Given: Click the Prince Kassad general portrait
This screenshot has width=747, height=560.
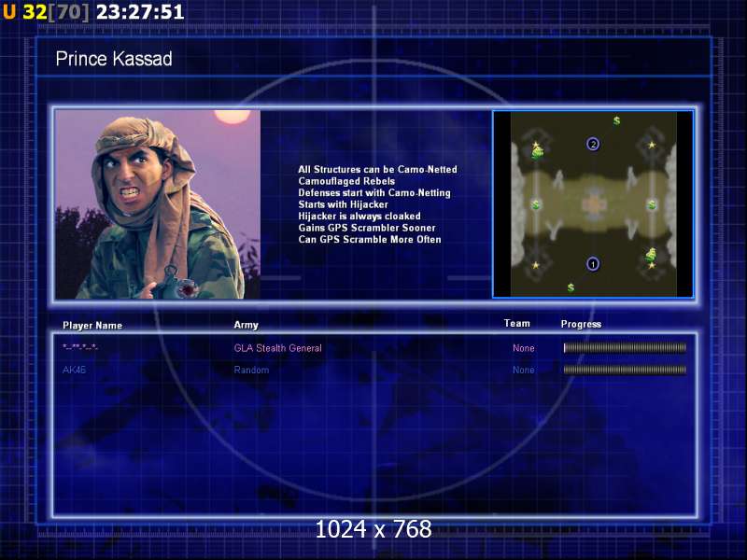Looking at the screenshot, I should [158, 204].
